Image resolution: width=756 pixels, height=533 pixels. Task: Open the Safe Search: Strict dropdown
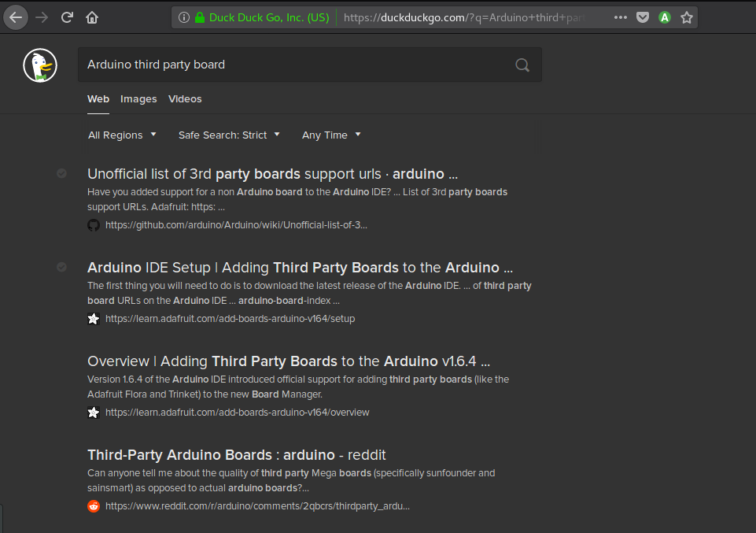[229, 135]
